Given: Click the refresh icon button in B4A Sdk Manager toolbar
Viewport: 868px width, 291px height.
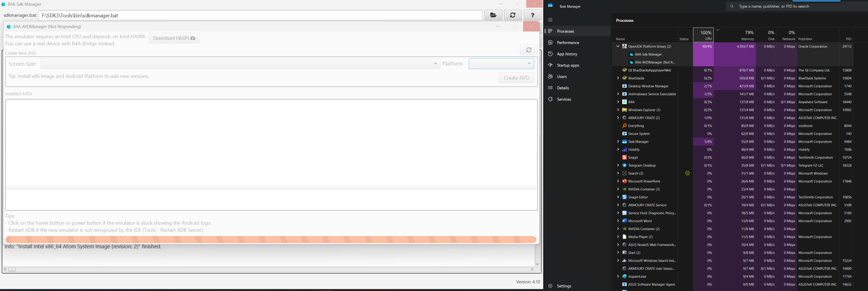Looking at the screenshot, I should 513,15.
